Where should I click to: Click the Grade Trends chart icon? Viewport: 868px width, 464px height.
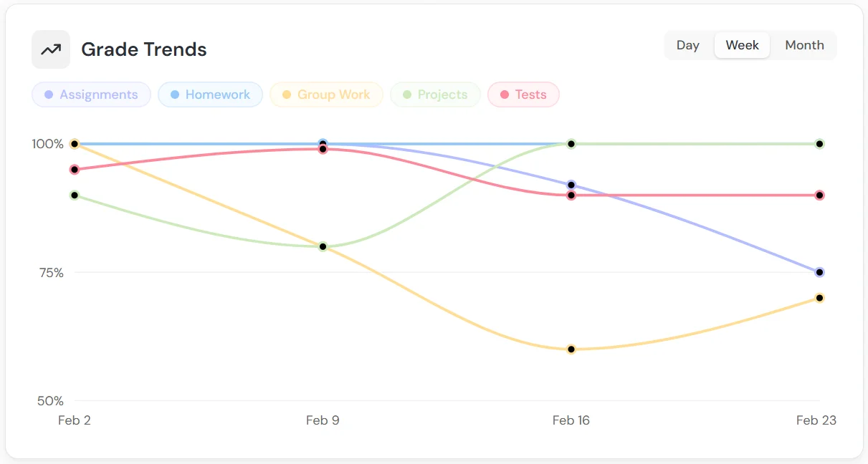(50, 49)
